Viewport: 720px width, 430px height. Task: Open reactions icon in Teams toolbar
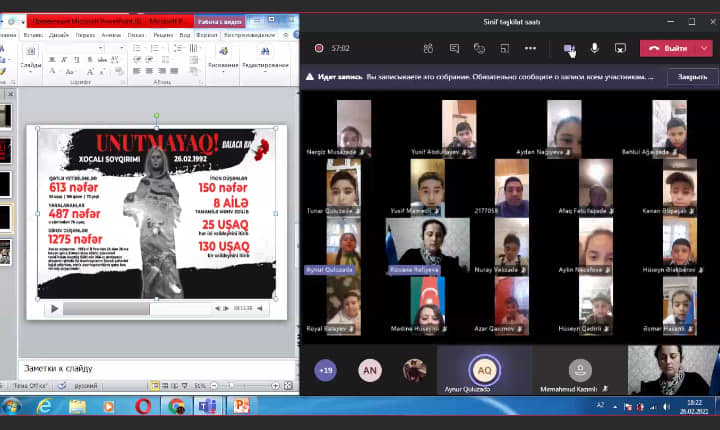coord(479,48)
